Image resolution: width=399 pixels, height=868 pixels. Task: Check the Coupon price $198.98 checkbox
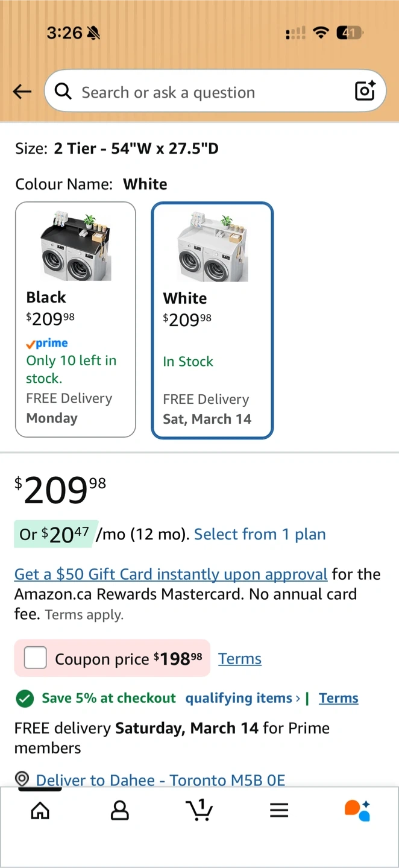click(x=36, y=658)
